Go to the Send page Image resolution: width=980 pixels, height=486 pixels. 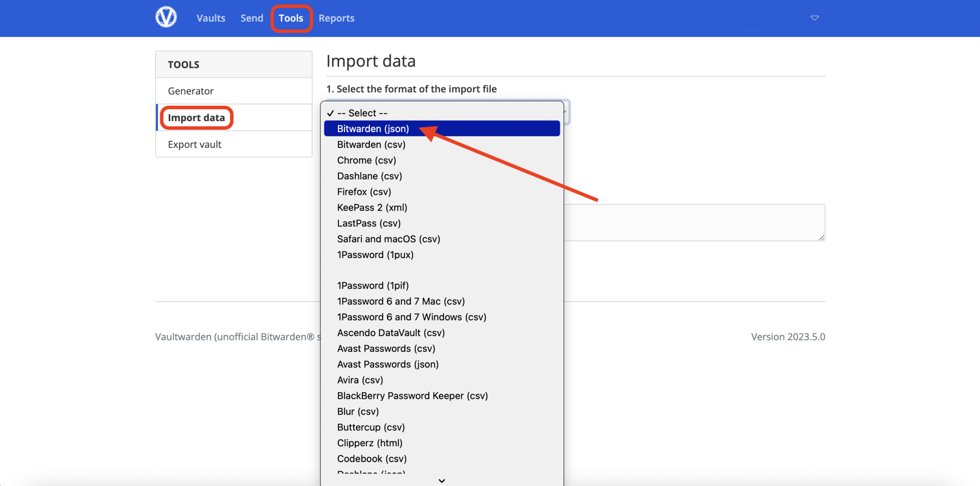tap(252, 18)
